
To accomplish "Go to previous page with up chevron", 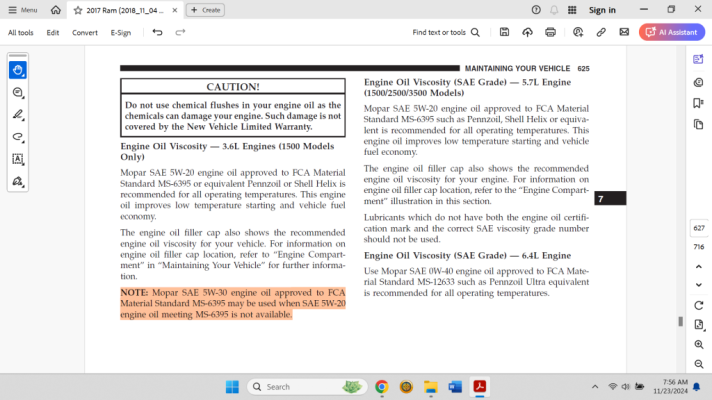I will 699,267.
